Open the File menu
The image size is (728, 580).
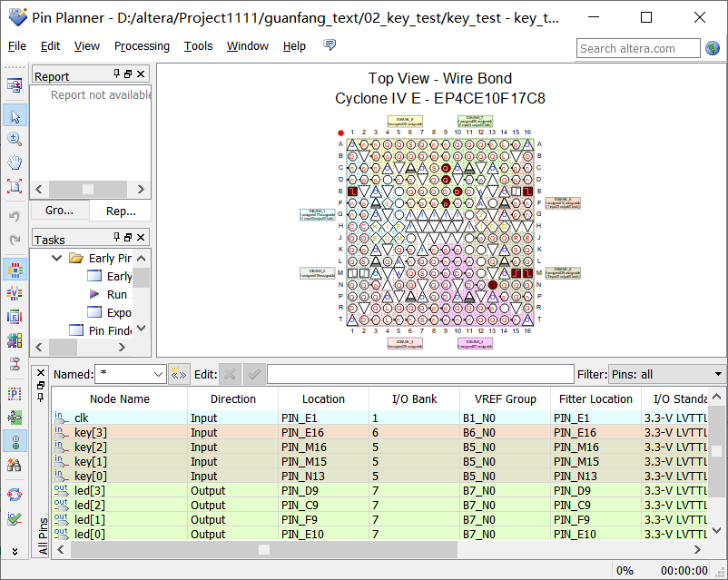pos(17,46)
